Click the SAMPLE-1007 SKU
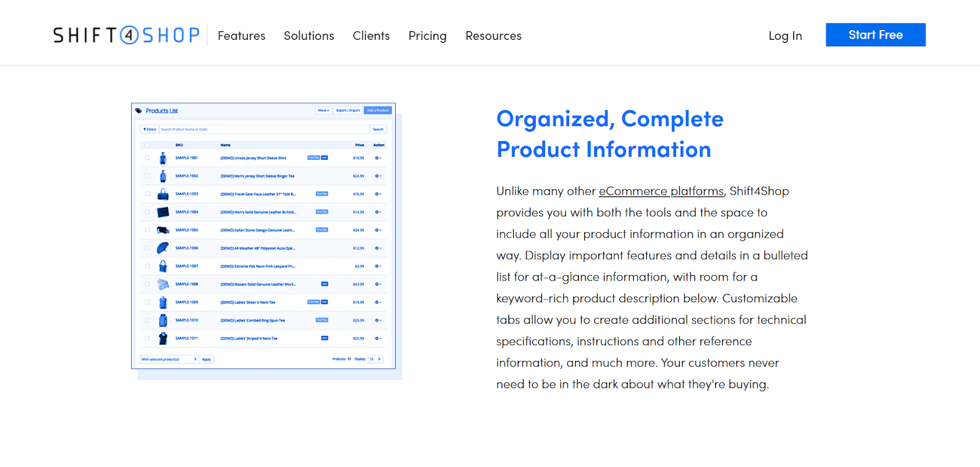This screenshot has width=980, height=467. 187,266
